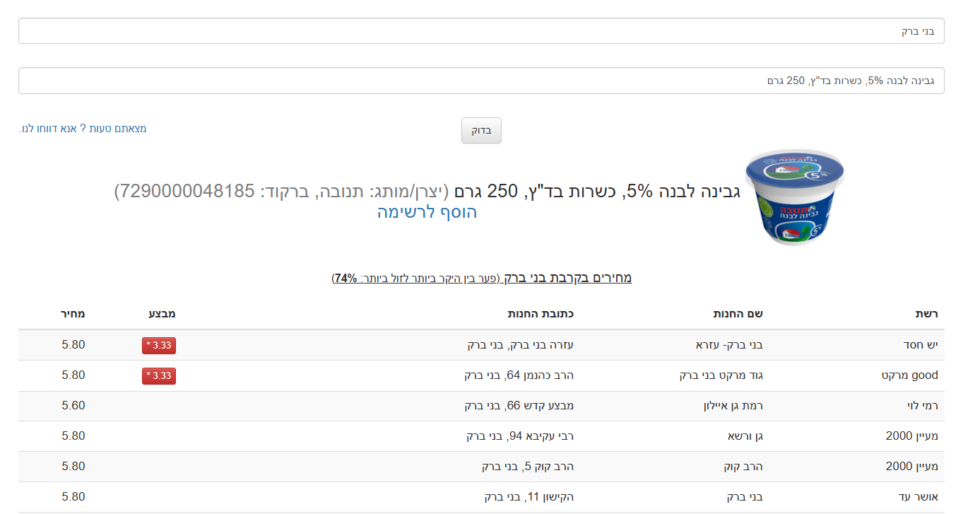Click the מחיר price column header
The height and width of the screenshot is (514, 980).
tap(72, 314)
